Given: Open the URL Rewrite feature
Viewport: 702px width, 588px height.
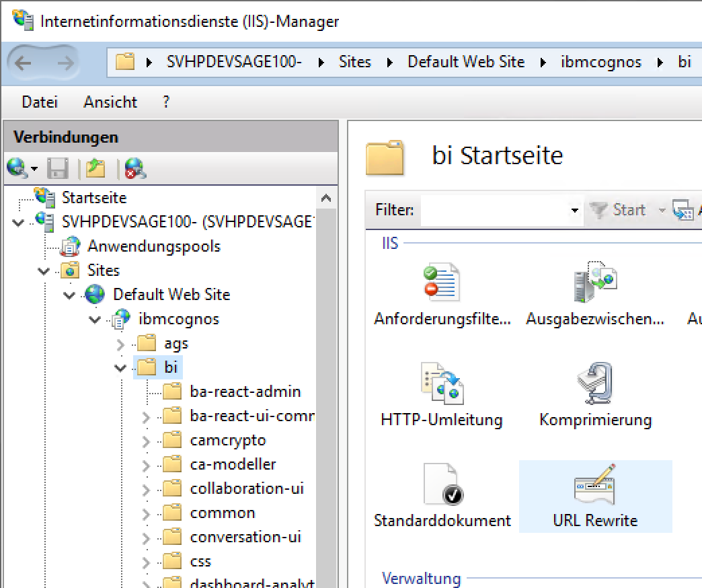Looking at the screenshot, I should pyautogui.click(x=595, y=495).
